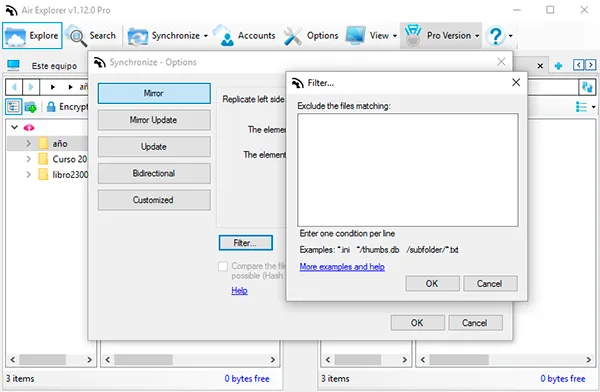The height and width of the screenshot is (392, 600).
Task: Click the left pane '0 bytes free' status
Action: (x=247, y=379)
